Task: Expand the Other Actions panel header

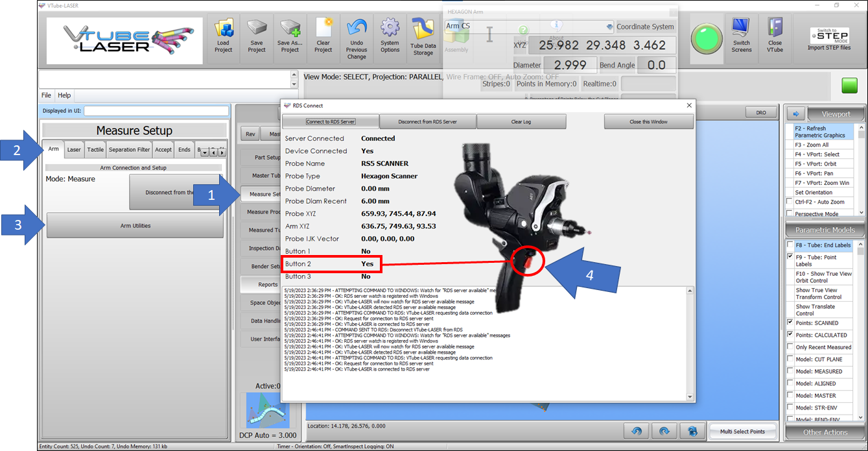Action: (825, 432)
